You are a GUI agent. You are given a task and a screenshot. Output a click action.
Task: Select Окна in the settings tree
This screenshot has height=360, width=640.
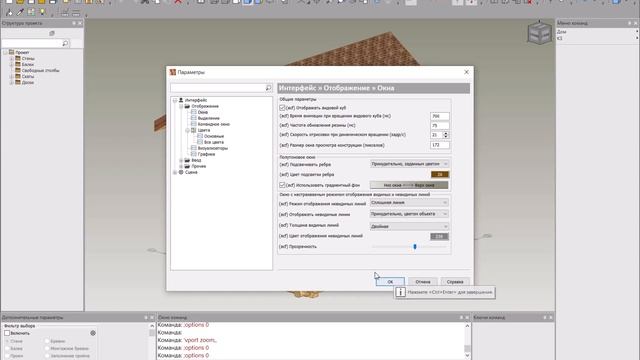(x=202, y=112)
